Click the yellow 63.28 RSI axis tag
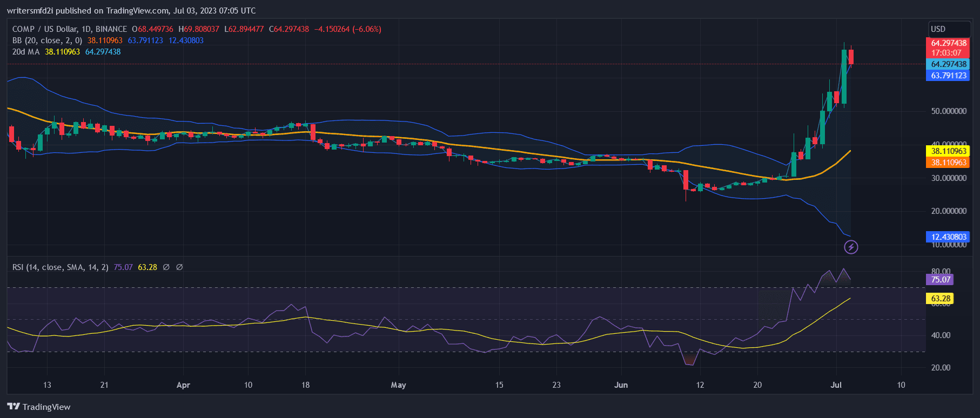Viewport: 980px width, 418px height. [940, 299]
